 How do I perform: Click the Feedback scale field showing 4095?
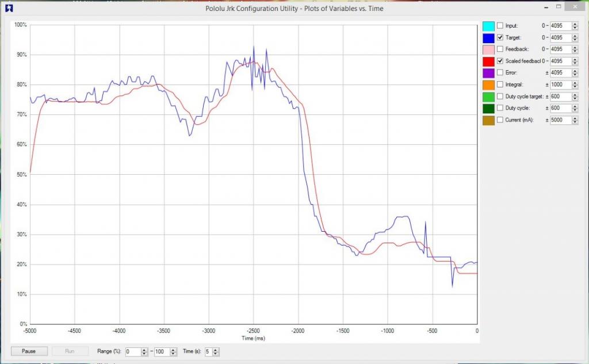(x=560, y=49)
